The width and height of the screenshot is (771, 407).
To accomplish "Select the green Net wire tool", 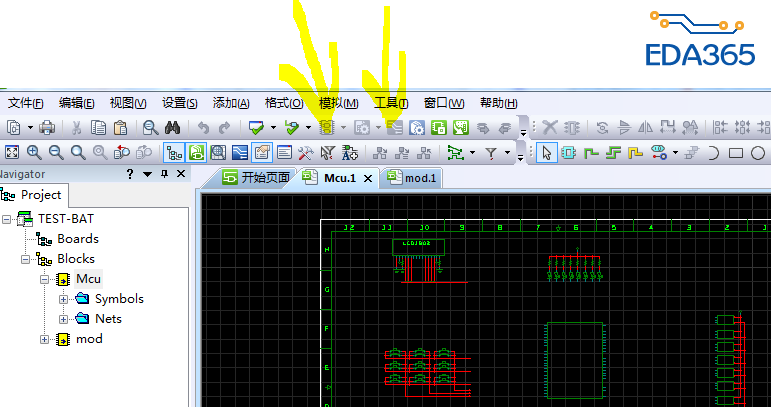I will coord(591,153).
